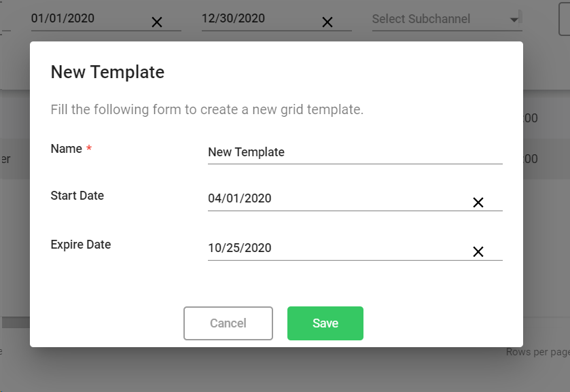Click the Start Date value 04/01/2020
The height and width of the screenshot is (392, 570).
[x=241, y=199]
